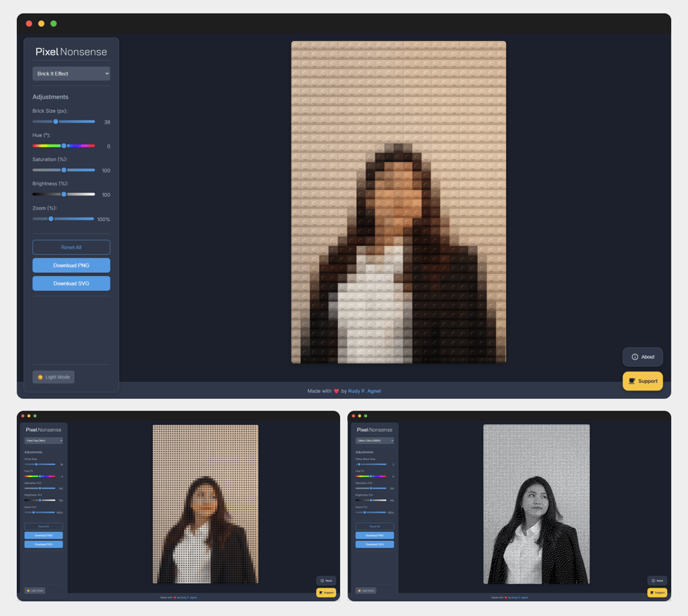
Task: Adjust Hue slider in Pixel Pop window
Action: tap(40, 476)
